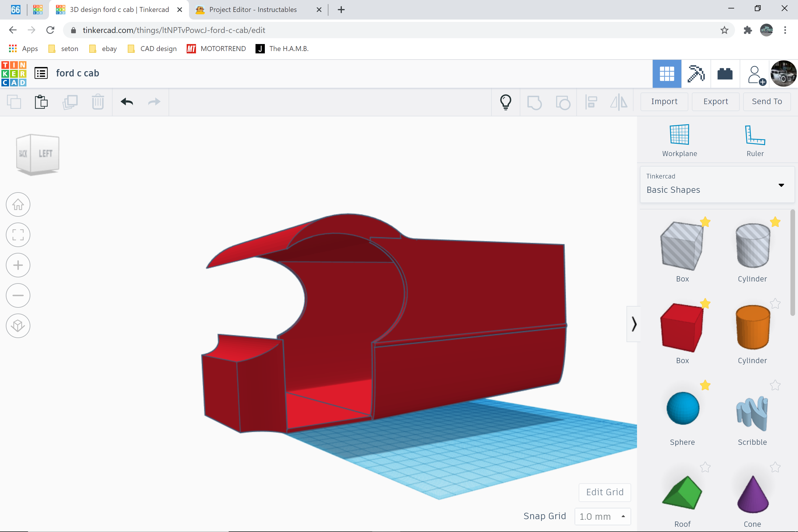Reload the page

click(x=50, y=30)
